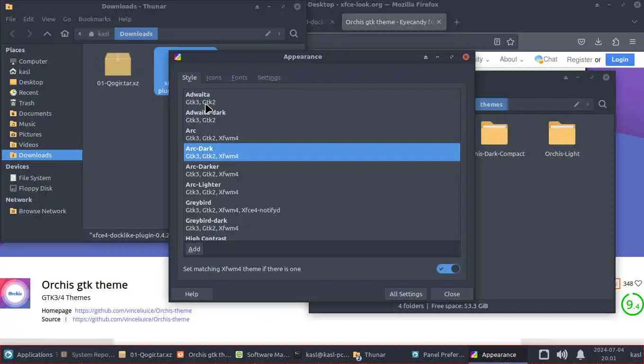Open Firefox hamburger application menu
Image resolution: width=644 pixels, height=364 pixels.
click(633, 42)
